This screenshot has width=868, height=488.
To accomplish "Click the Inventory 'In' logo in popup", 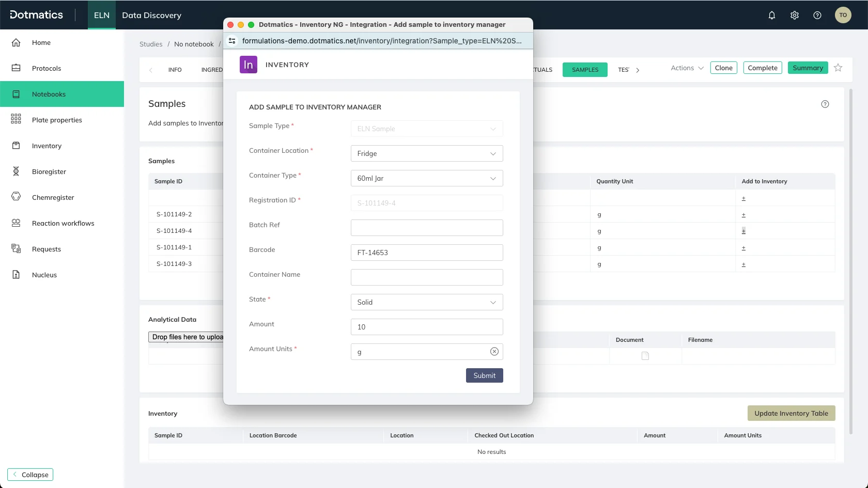I will 249,65.
